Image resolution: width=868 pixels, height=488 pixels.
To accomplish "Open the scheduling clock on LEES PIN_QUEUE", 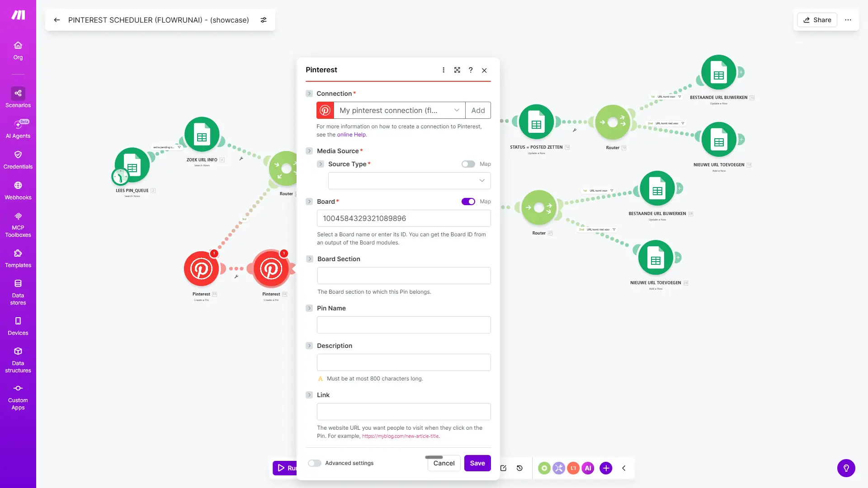I will point(120,177).
